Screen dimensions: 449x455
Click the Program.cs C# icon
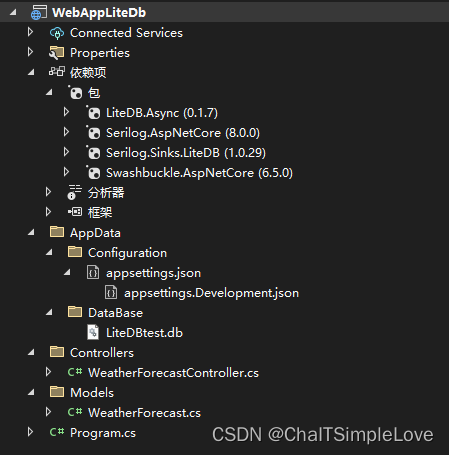click(57, 432)
